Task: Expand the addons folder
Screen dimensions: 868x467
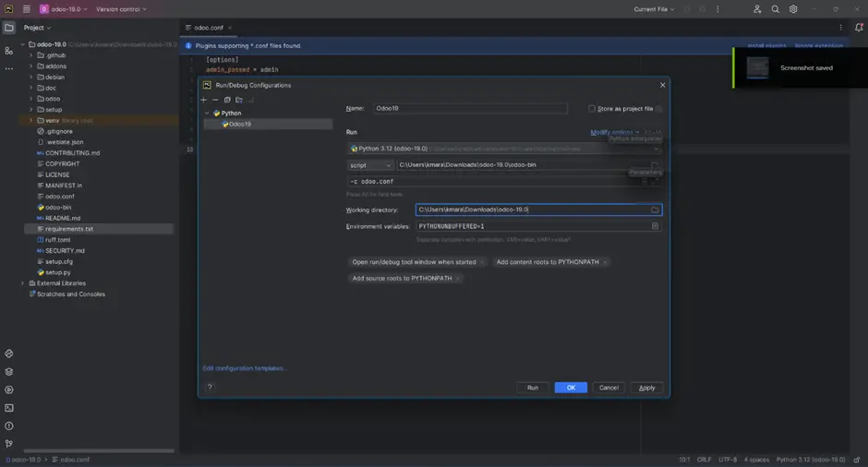Action: 31,66
